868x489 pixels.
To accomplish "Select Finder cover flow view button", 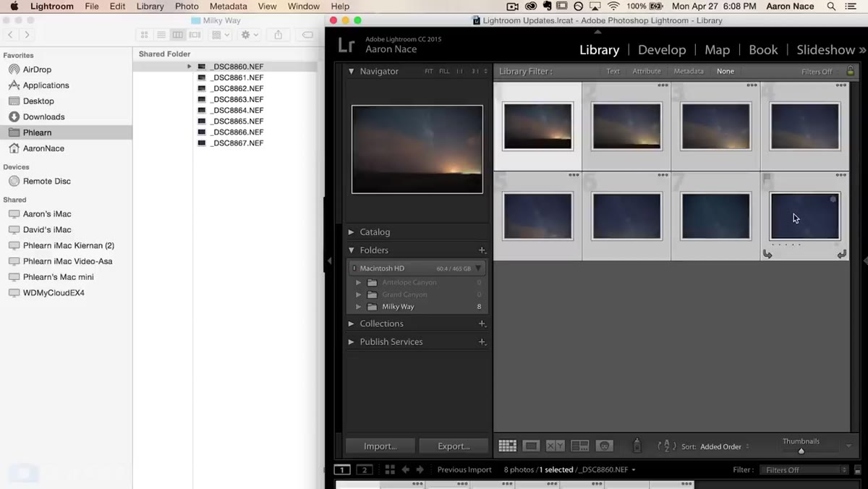I will pyautogui.click(x=195, y=35).
